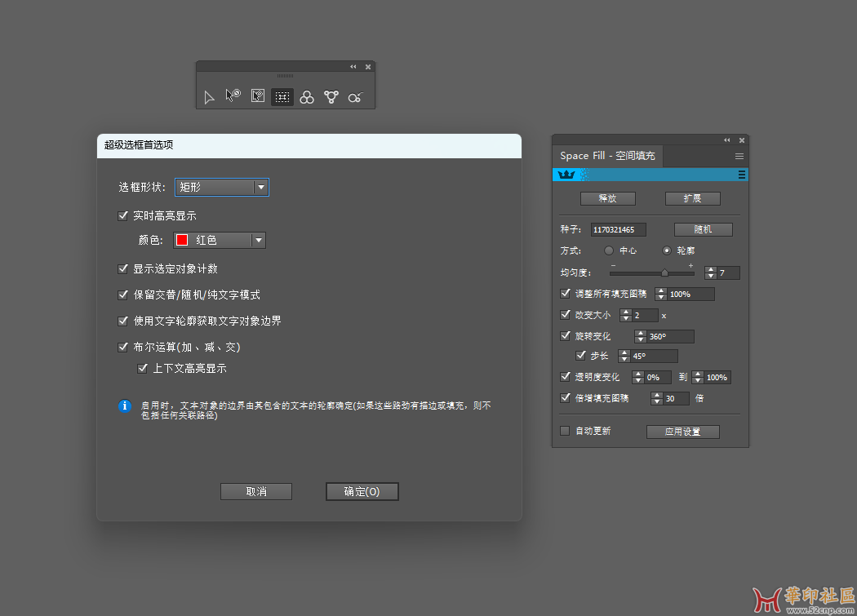Toggle the 使用文字轮廓获取文字对象边界 checkbox
The image size is (857, 616).
coord(123,321)
